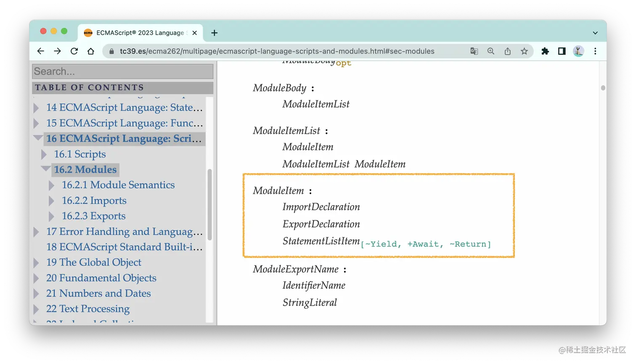Open the browser home page
The width and height of the screenshot is (636, 364).
point(91,51)
